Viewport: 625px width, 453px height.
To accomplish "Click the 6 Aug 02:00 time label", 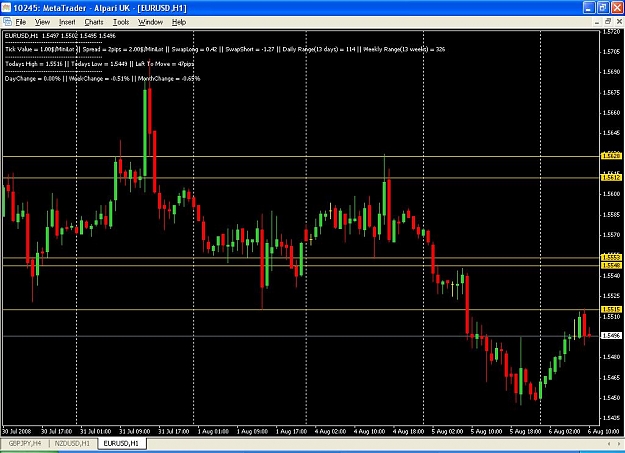I will tap(565, 431).
